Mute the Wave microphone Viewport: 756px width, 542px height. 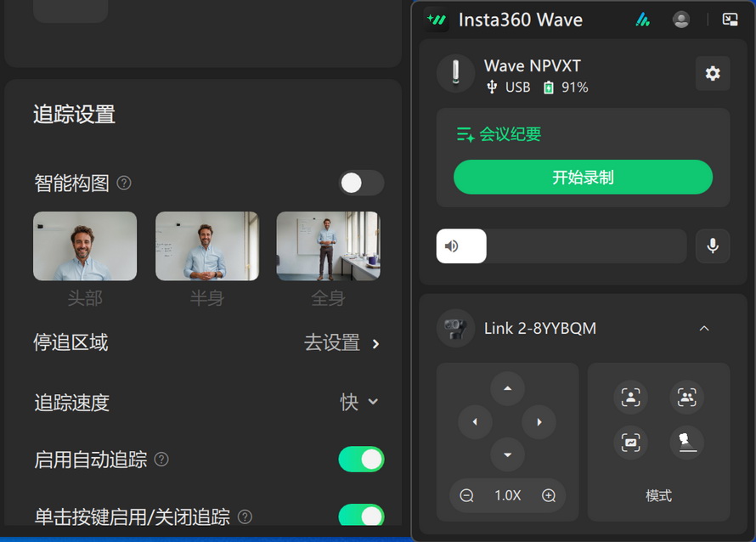[712, 246]
